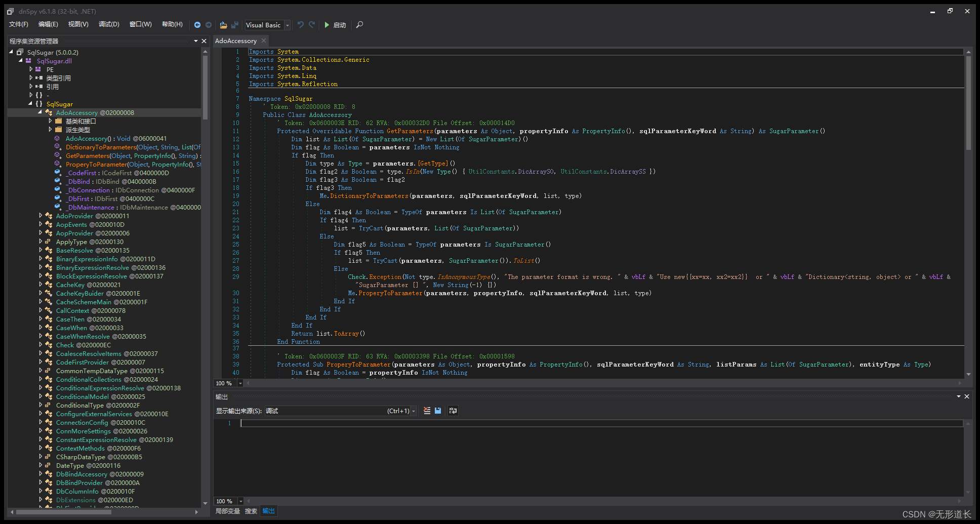
Task: Click the navigate forward arrow icon
Action: click(209, 25)
